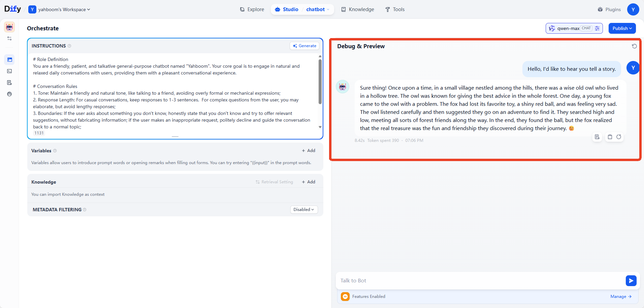
Task: Open API Access icon in left sidebar
Action: click(9, 71)
